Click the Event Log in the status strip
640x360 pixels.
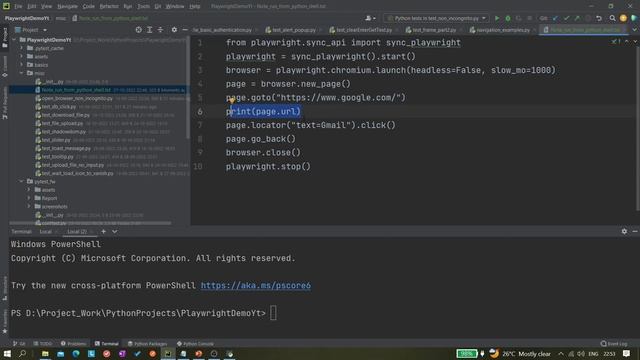point(614,344)
